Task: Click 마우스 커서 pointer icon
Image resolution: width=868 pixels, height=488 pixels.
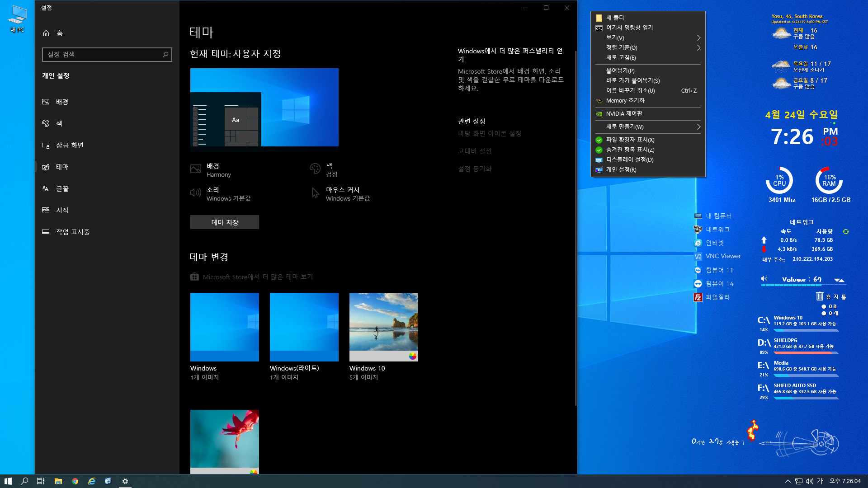Action: pyautogui.click(x=315, y=193)
